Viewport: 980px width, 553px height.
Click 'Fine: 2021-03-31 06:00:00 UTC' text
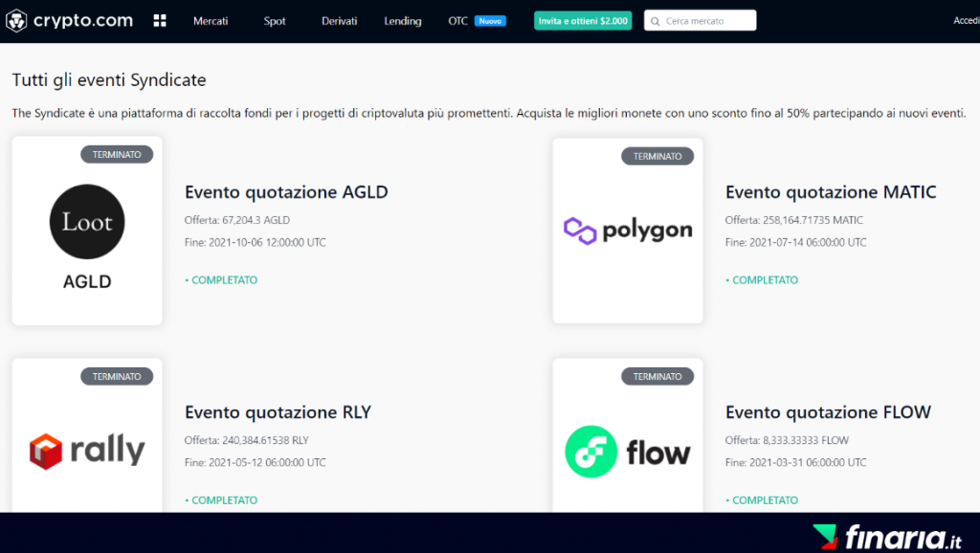tap(795, 462)
